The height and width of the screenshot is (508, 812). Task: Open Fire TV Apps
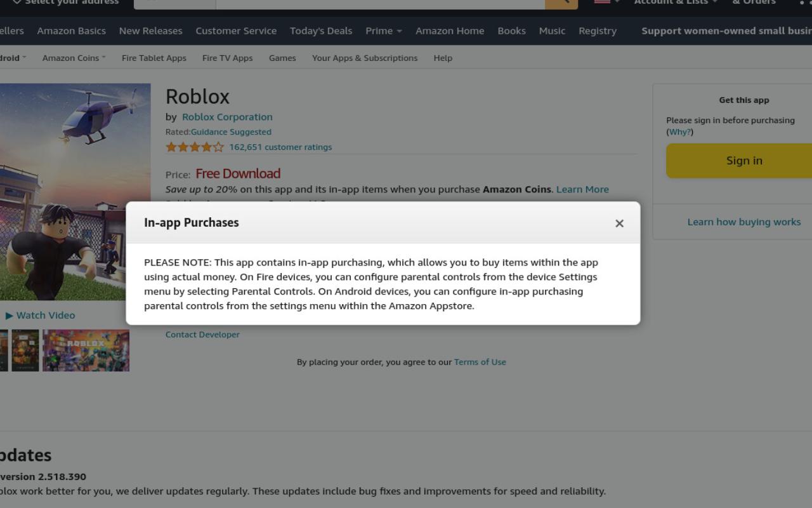pos(227,58)
